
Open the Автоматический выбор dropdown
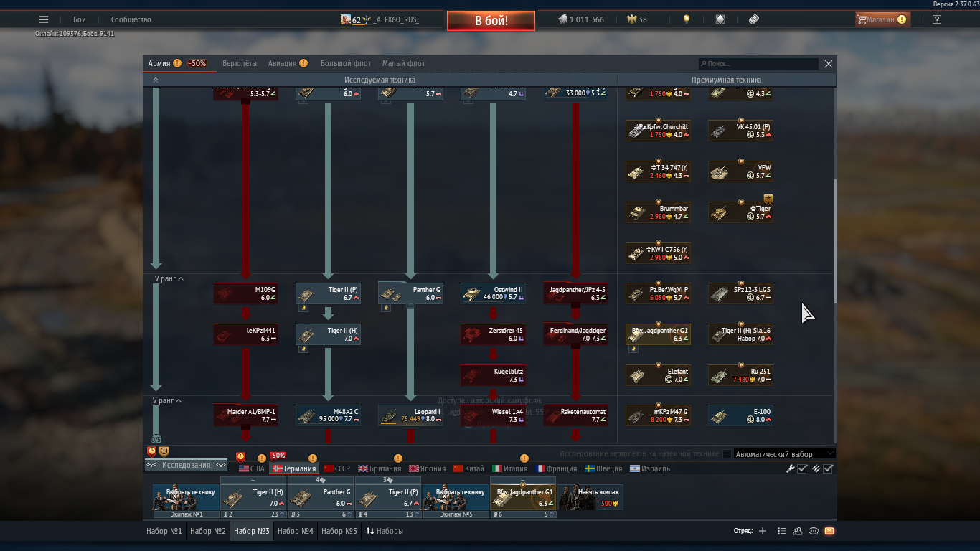tap(785, 453)
